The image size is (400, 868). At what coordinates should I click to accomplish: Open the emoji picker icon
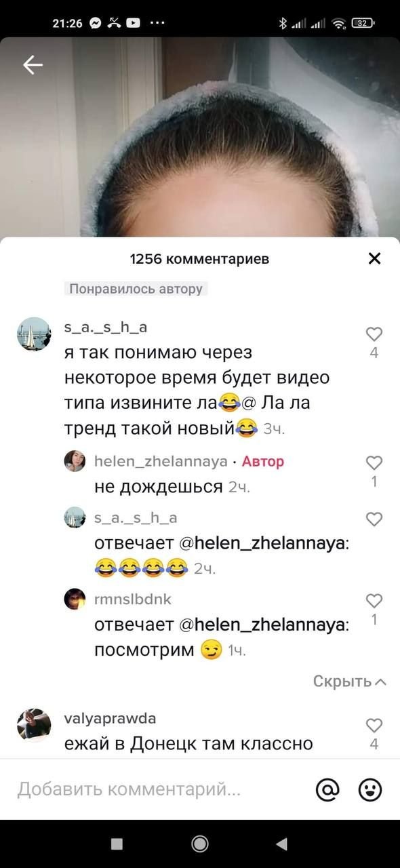point(370,789)
